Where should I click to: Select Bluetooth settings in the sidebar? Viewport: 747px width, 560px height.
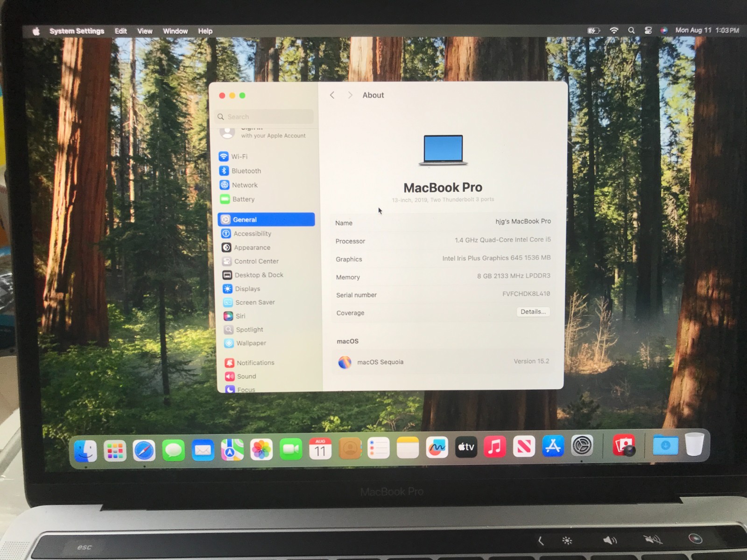coord(247,171)
